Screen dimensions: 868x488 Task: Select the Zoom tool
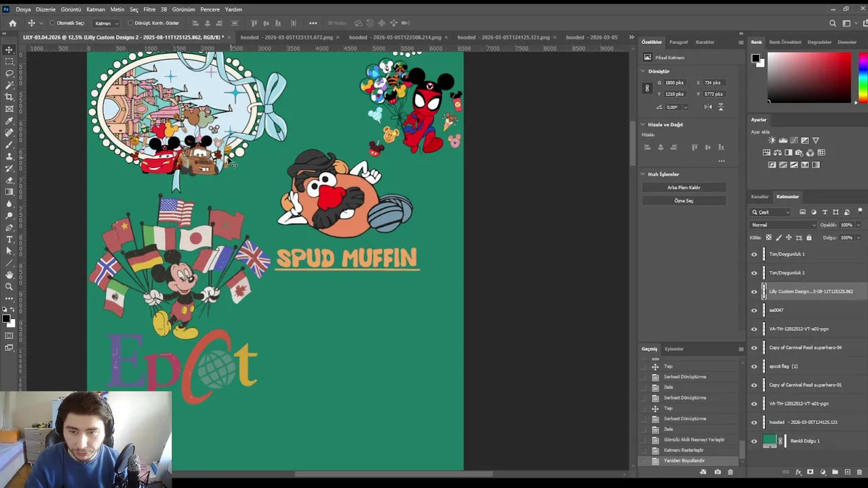tap(9, 287)
